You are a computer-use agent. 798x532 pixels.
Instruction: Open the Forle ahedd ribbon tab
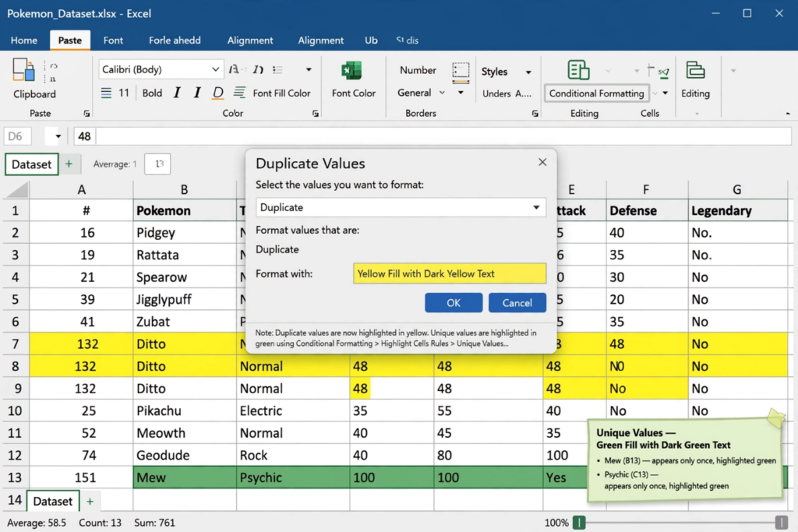175,41
